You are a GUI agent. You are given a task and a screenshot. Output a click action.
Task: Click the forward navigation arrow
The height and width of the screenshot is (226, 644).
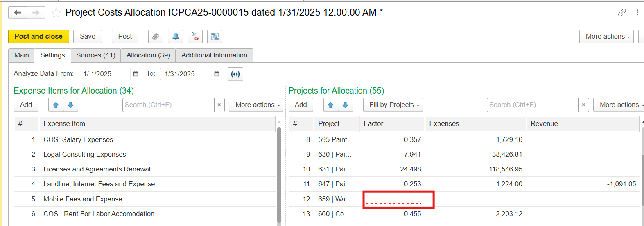click(x=36, y=13)
